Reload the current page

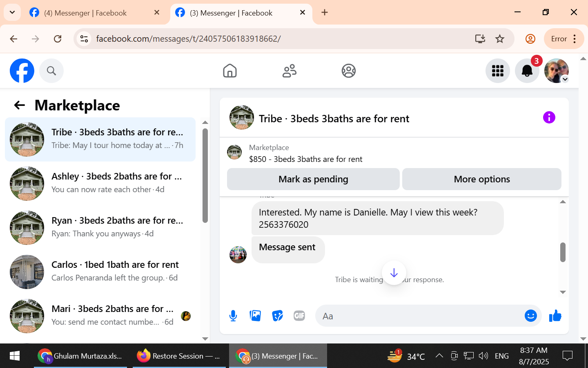[x=58, y=39]
